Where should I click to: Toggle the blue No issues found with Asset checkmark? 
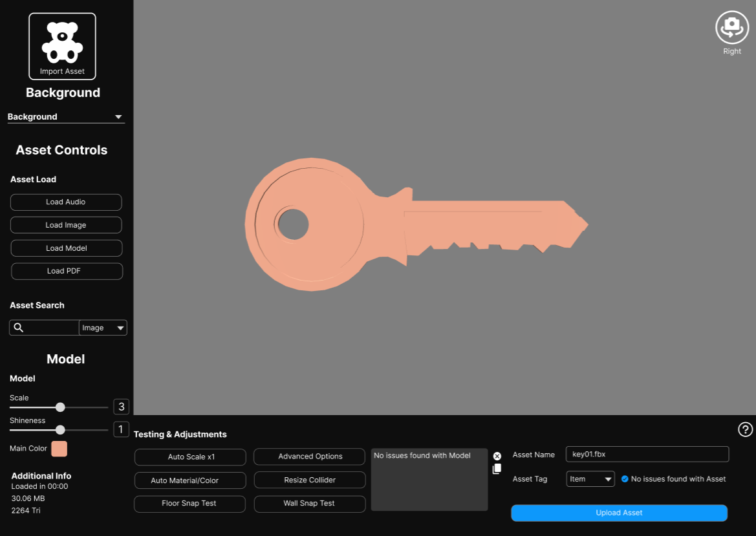coord(625,479)
